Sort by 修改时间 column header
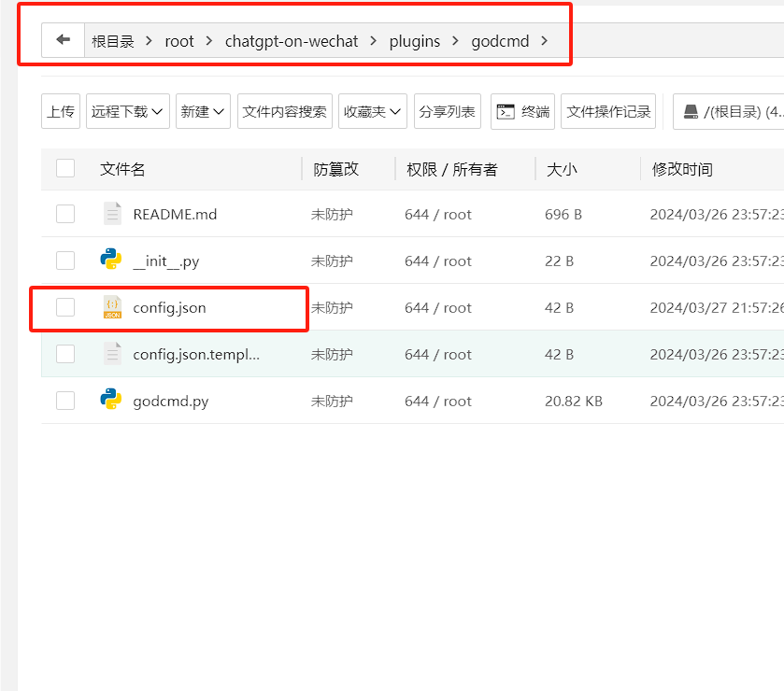 tap(682, 169)
